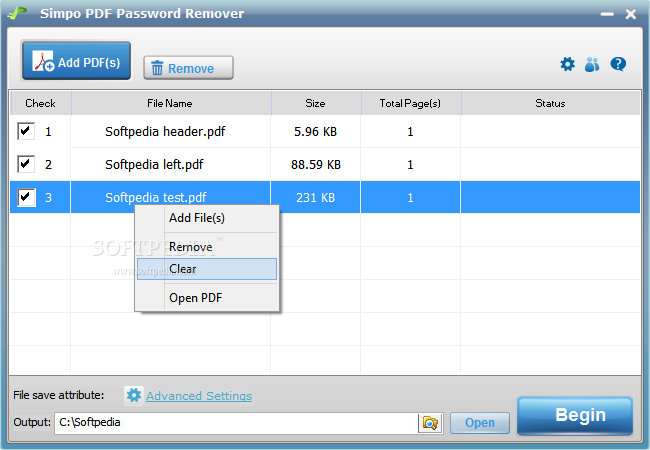Click the Begin button
650x450 pixels.
(575, 416)
